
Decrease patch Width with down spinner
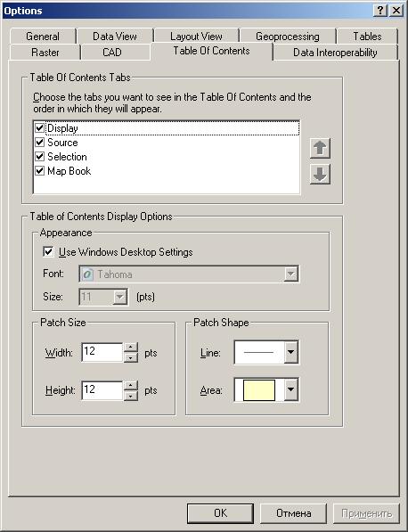click(131, 357)
